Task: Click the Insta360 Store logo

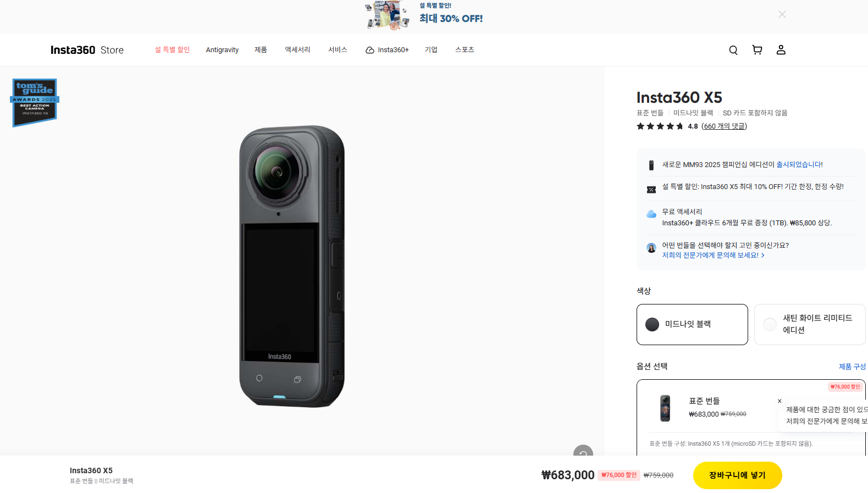Action: click(87, 50)
